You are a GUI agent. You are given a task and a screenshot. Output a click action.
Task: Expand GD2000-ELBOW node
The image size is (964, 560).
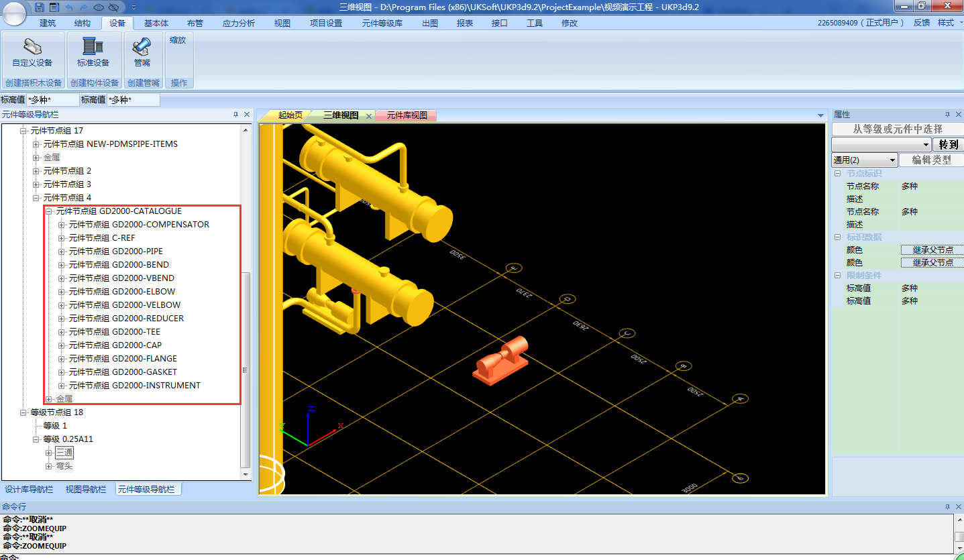pyautogui.click(x=62, y=292)
